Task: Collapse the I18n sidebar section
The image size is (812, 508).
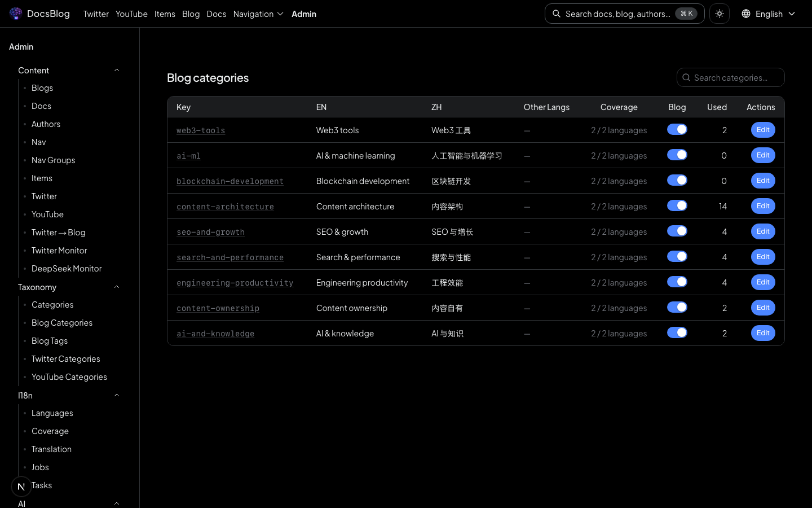Action: click(117, 396)
